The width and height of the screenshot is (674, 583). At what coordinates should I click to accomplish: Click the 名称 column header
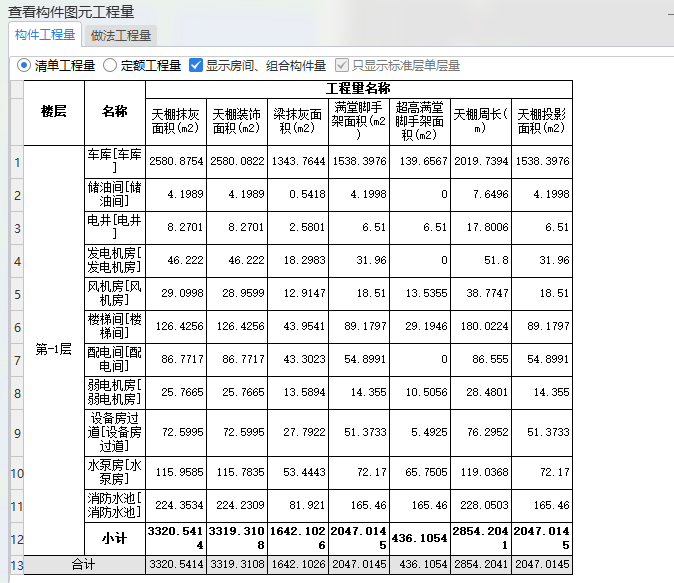coord(115,113)
